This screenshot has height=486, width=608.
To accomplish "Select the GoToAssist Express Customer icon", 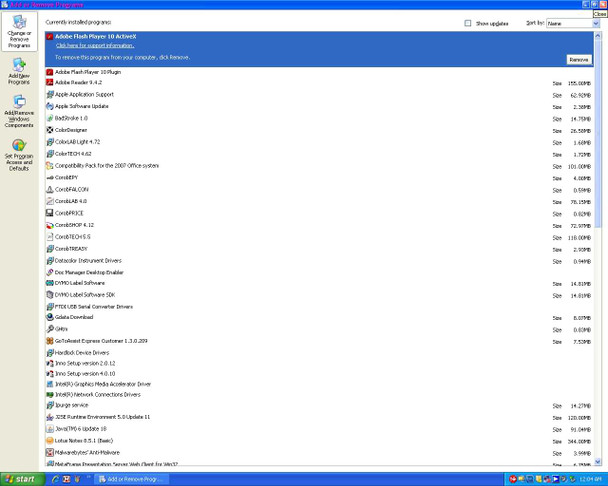I will pyautogui.click(x=50, y=341).
